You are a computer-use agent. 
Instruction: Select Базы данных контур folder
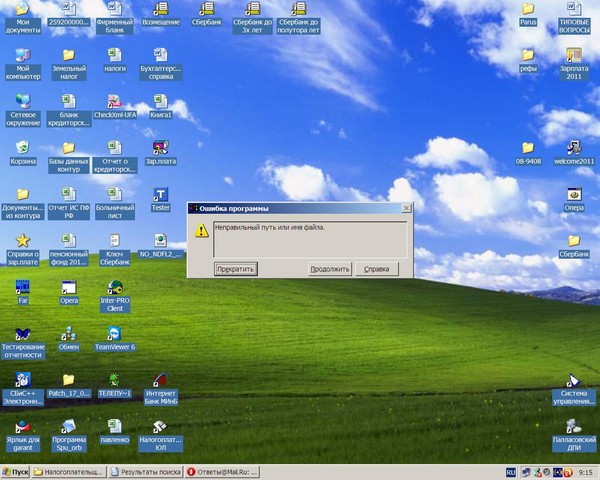tap(69, 156)
